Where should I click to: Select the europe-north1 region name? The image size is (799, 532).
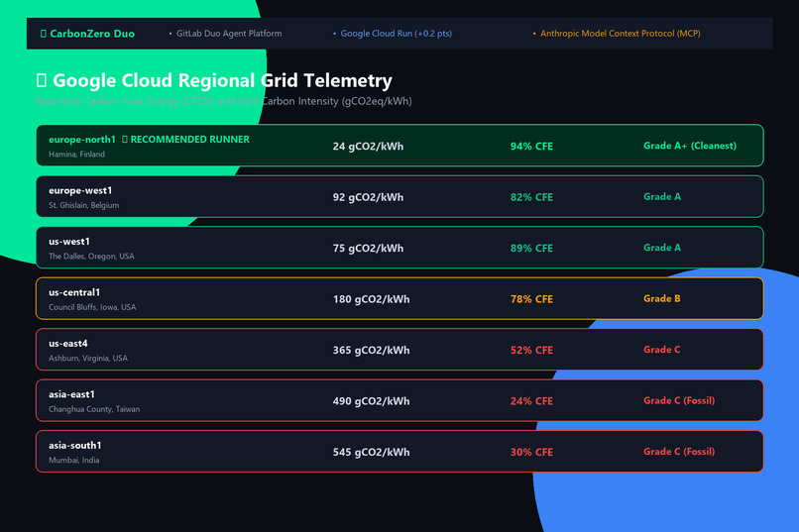82,140
